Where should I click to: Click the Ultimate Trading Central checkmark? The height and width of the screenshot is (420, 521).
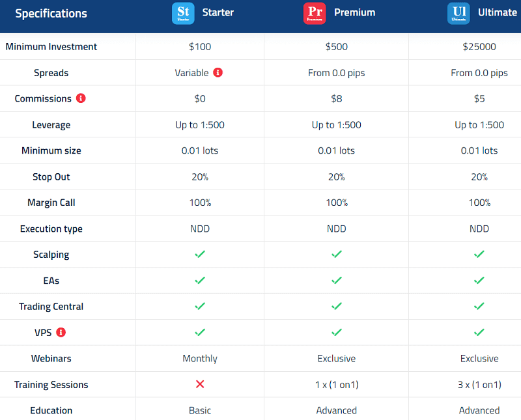[479, 306]
